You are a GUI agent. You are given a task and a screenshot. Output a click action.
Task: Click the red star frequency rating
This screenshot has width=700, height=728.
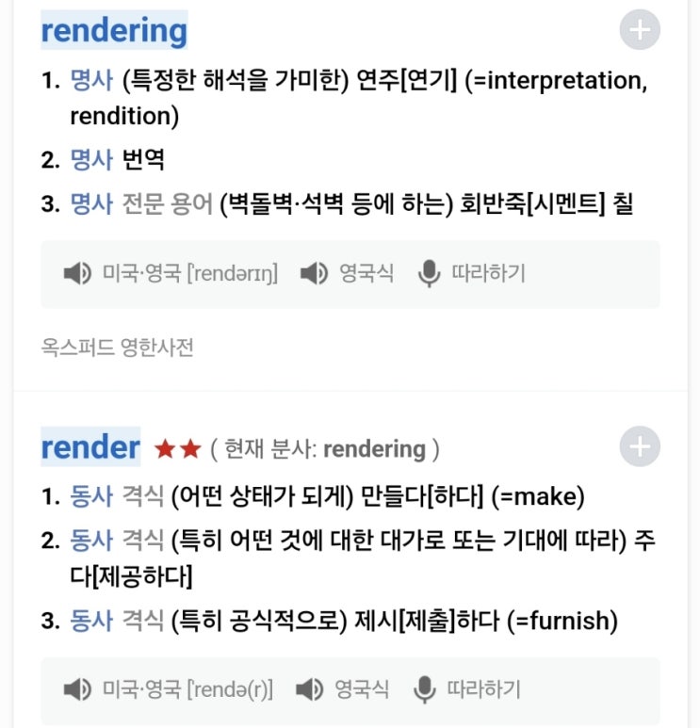pos(178,449)
